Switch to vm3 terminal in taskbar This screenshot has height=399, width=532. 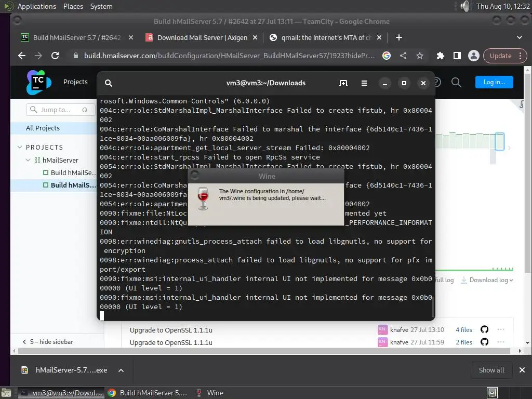tap(60, 393)
